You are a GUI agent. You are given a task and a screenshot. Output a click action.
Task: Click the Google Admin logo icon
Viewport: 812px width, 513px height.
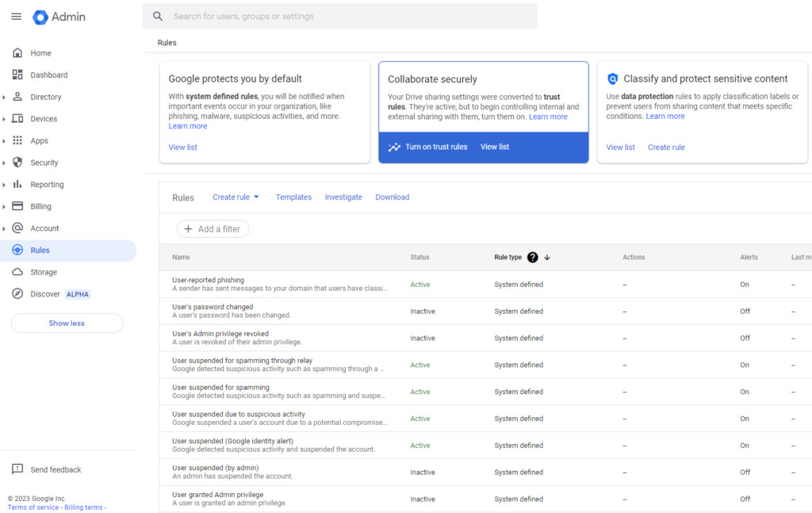point(40,17)
